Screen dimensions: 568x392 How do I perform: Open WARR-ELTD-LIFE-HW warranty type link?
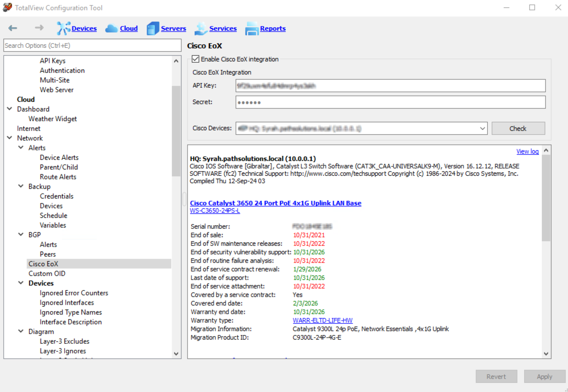[x=322, y=320]
